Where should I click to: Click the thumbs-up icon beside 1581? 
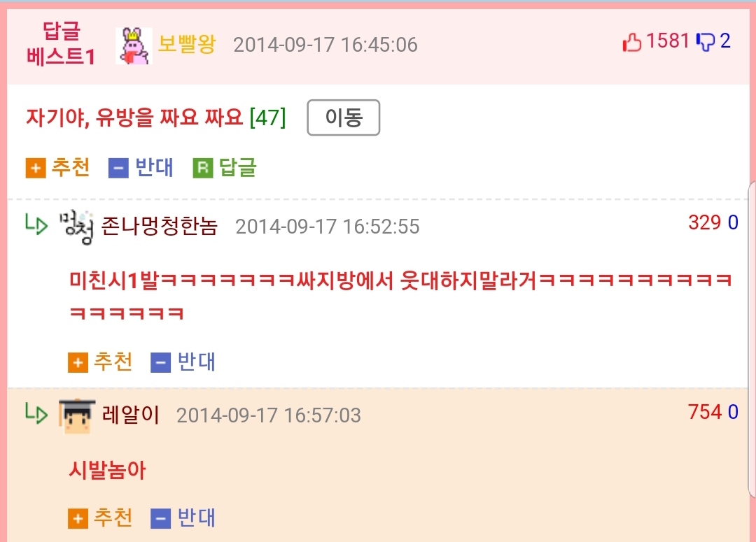pos(632,42)
